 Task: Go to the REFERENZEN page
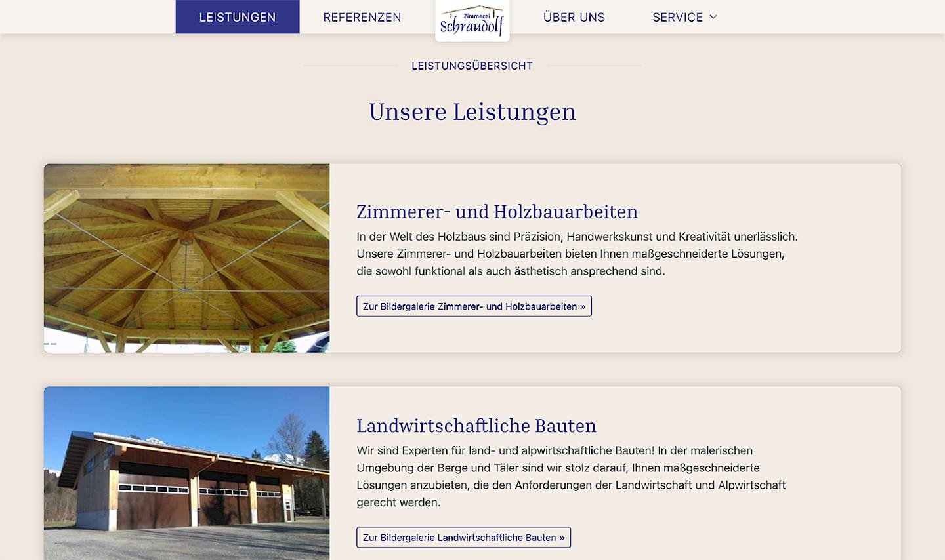click(362, 17)
